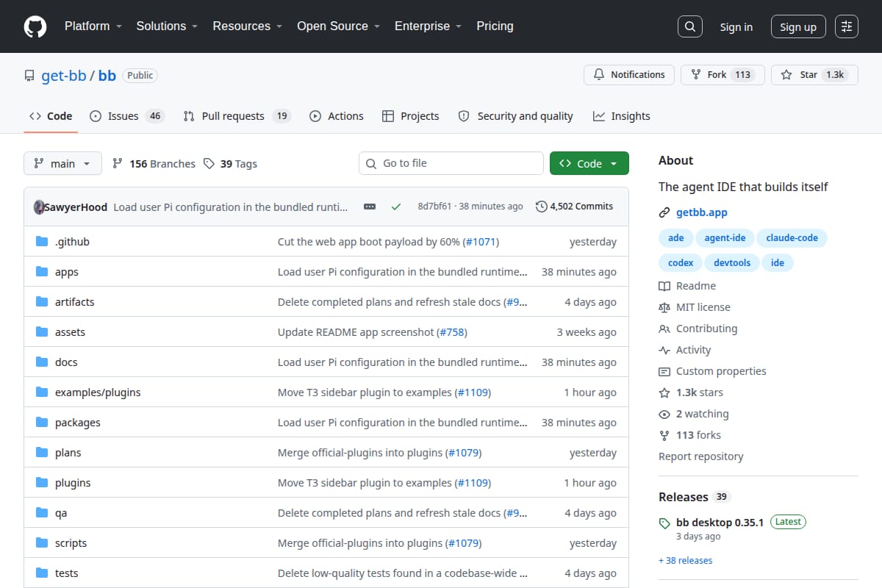
Task: View the green check build status
Action: click(396, 207)
